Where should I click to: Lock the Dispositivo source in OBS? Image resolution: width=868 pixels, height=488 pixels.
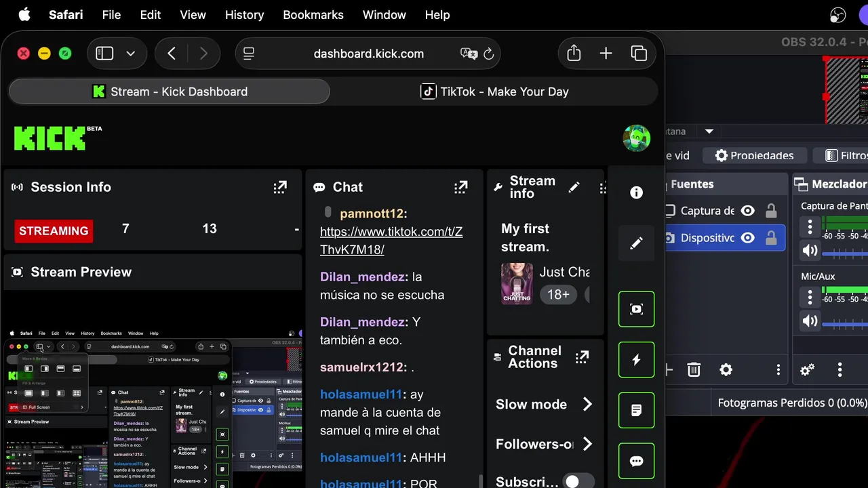point(771,238)
